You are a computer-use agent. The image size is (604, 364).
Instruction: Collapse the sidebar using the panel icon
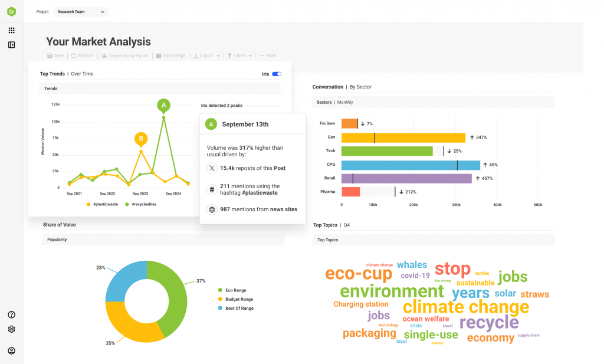[x=11, y=45]
